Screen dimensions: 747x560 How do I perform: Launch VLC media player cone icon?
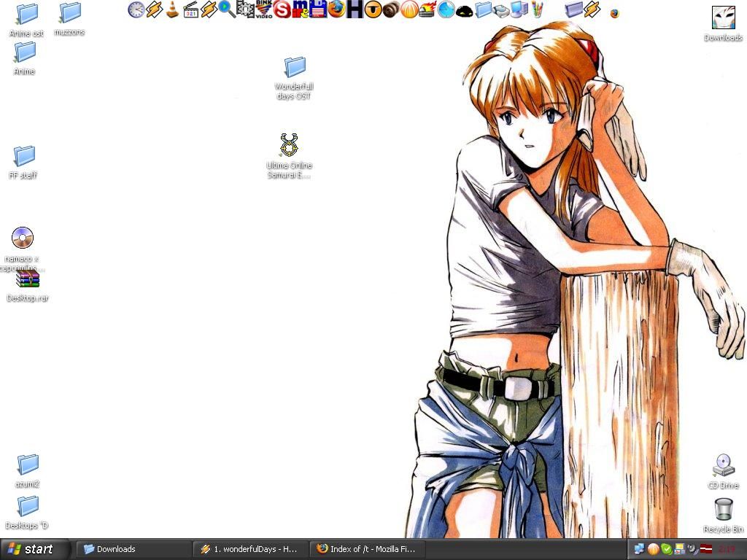pos(172,9)
